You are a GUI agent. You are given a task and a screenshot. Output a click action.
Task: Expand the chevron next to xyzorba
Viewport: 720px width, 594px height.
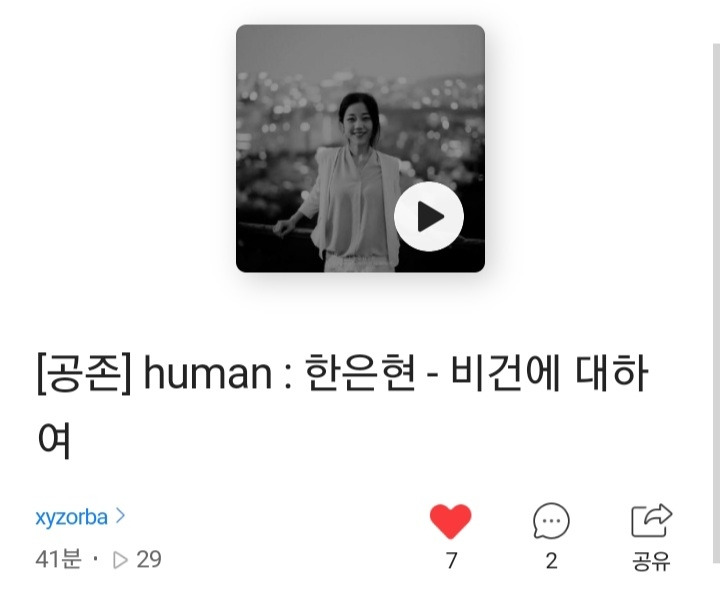[x=120, y=516]
